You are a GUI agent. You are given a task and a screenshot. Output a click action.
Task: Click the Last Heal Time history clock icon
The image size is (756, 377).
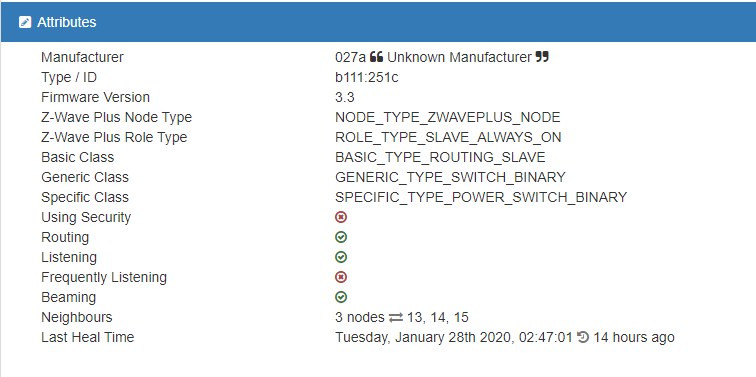click(x=583, y=337)
